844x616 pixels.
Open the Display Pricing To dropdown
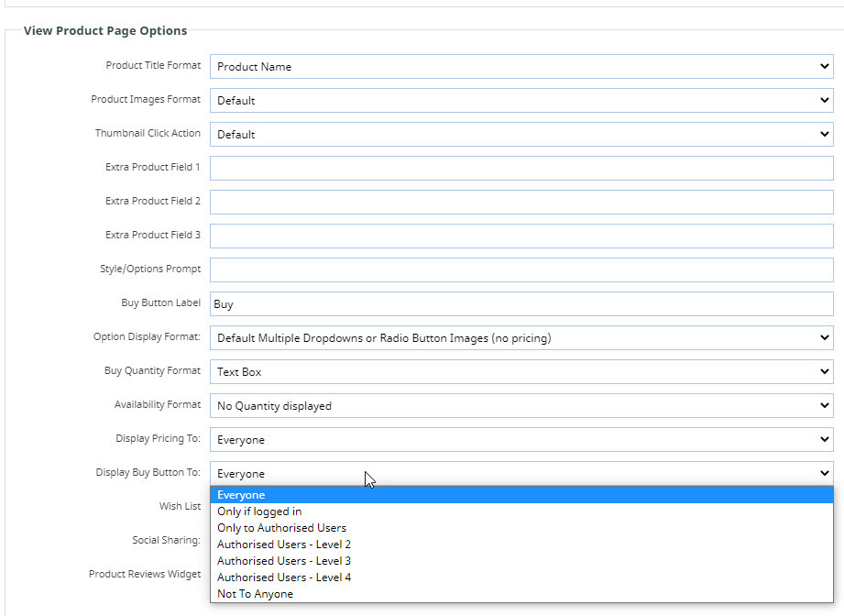point(521,439)
